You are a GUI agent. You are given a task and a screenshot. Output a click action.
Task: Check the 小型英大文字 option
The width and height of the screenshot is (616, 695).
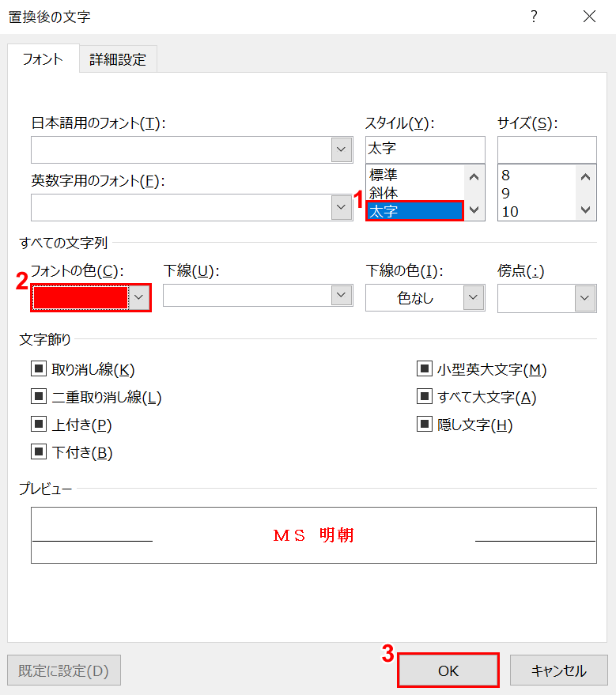[x=425, y=368]
